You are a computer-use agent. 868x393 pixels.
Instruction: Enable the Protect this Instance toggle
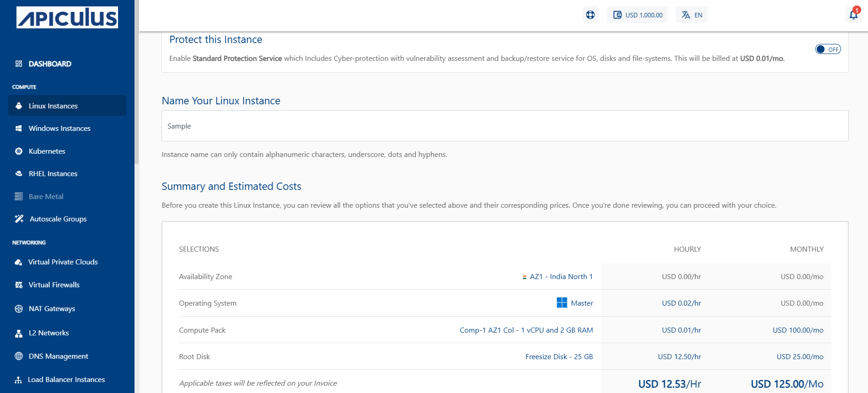(828, 49)
